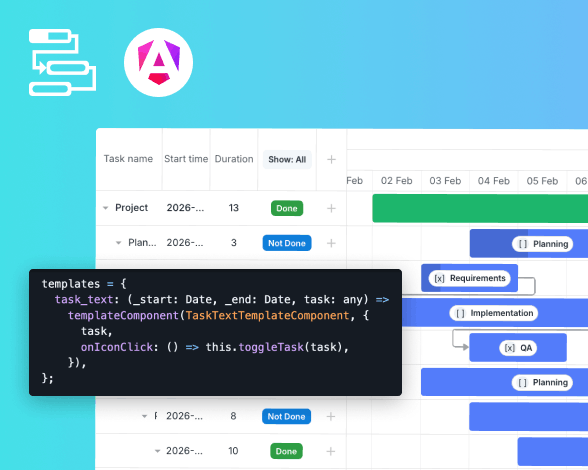Click the Task name column header
The image size is (588, 470).
pyautogui.click(x=128, y=159)
